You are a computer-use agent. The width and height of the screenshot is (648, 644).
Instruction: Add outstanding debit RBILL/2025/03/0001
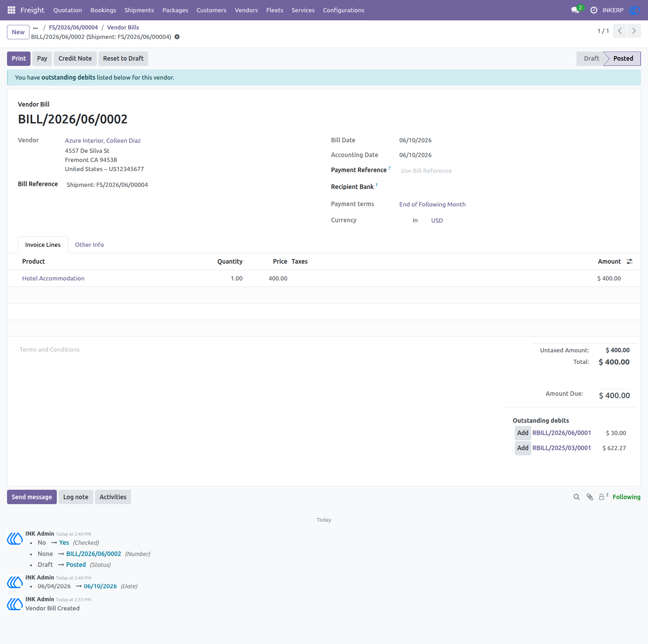pyautogui.click(x=522, y=448)
